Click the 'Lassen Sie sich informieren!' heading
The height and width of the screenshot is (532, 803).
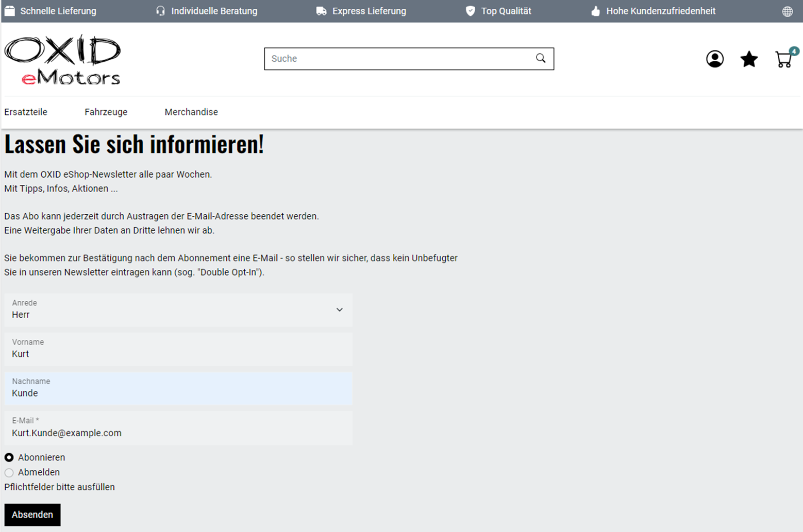point(134,144)
